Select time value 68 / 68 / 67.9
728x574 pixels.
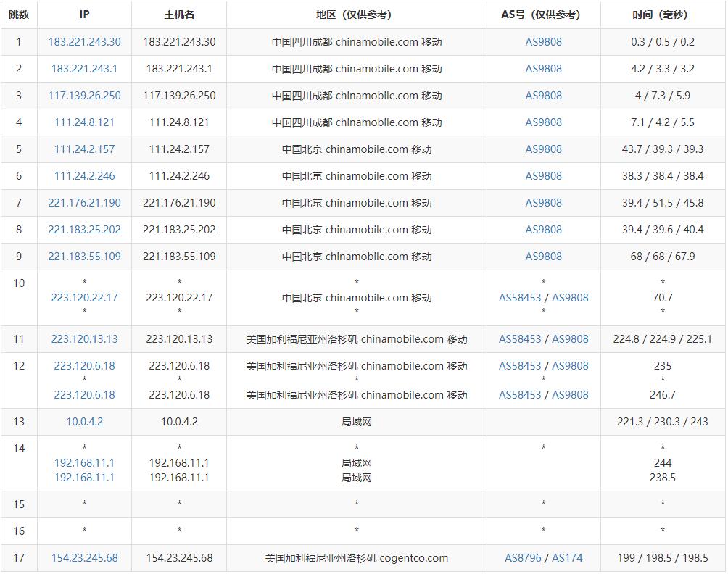[x=663, y=257]
